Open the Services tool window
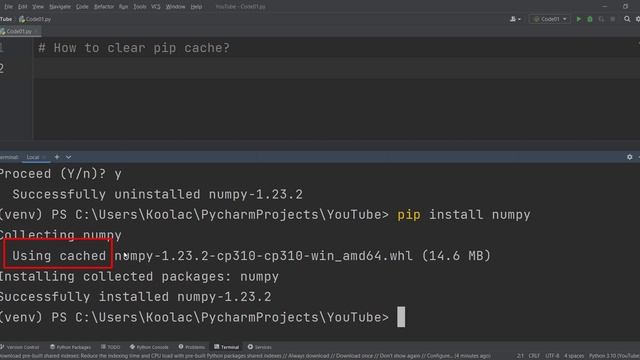Viewport: 640px width, 360px height. pos(260,347)
